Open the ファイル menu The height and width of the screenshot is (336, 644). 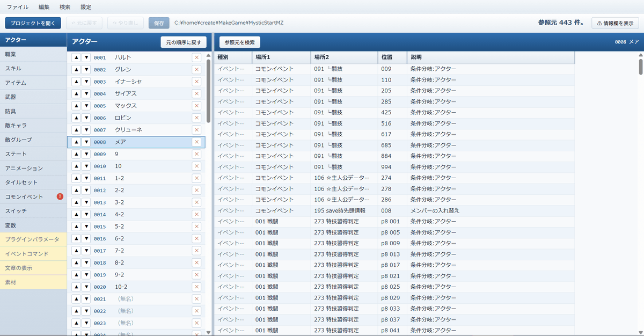point(18,7)
